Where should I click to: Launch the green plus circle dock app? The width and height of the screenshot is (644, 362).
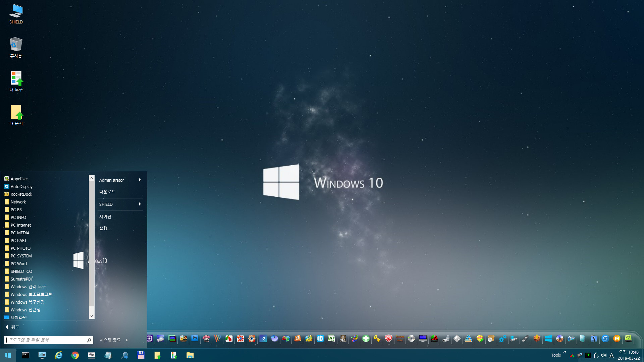click(x=366, y=339)
